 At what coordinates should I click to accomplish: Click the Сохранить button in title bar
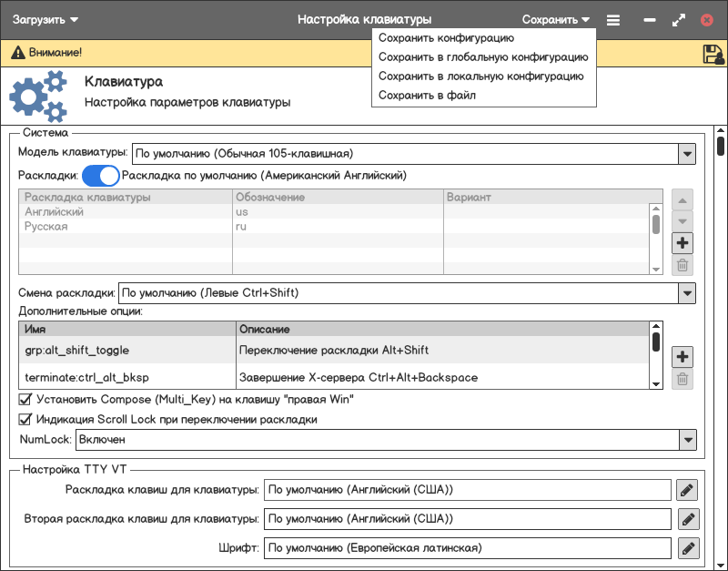556,19
